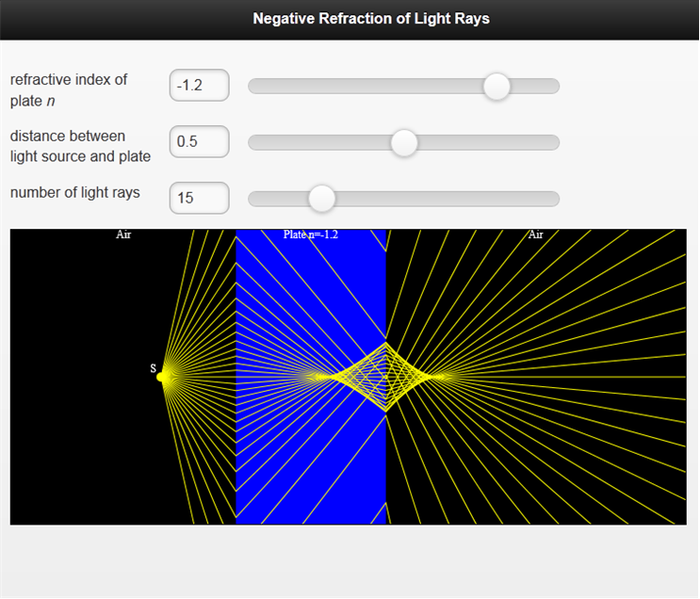Click the "number of light rays" label
The image size is (700, 599).
(x=75, y=192)
